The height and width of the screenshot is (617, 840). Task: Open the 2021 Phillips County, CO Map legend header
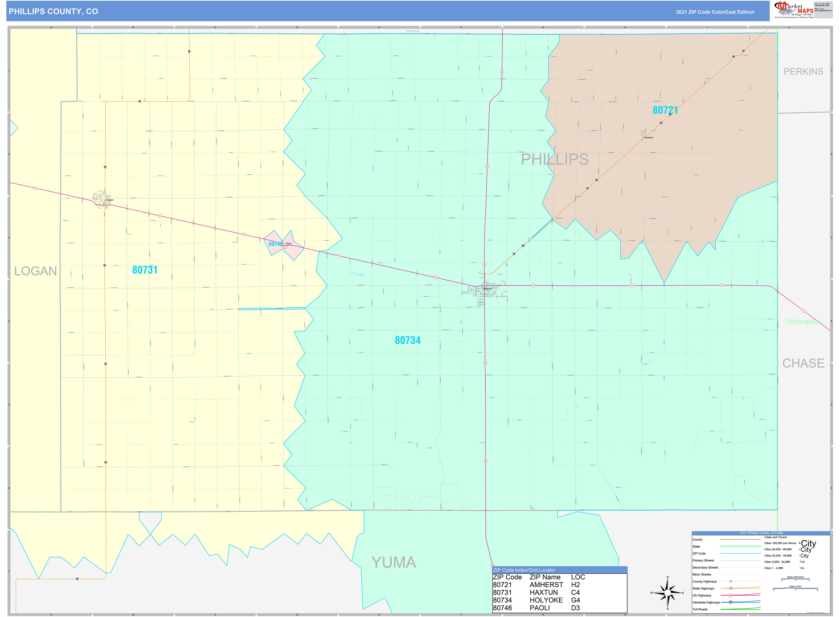point(762,533)
